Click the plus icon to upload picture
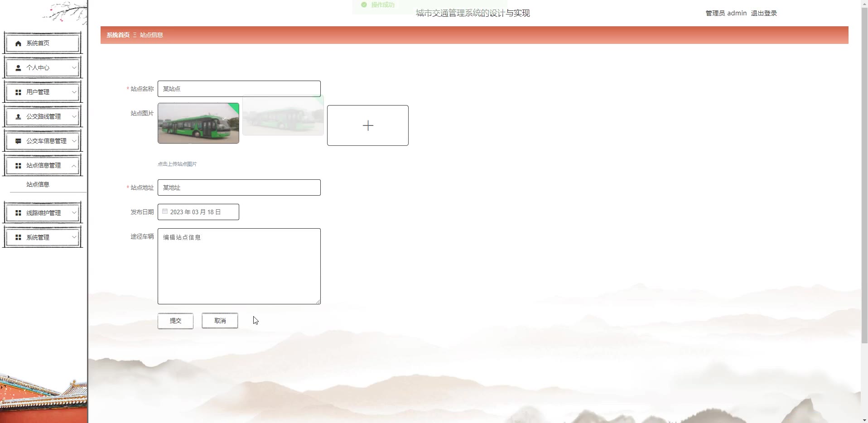Image resolution: width=868 pixels, height=423 pixels. tap(368, 125)
